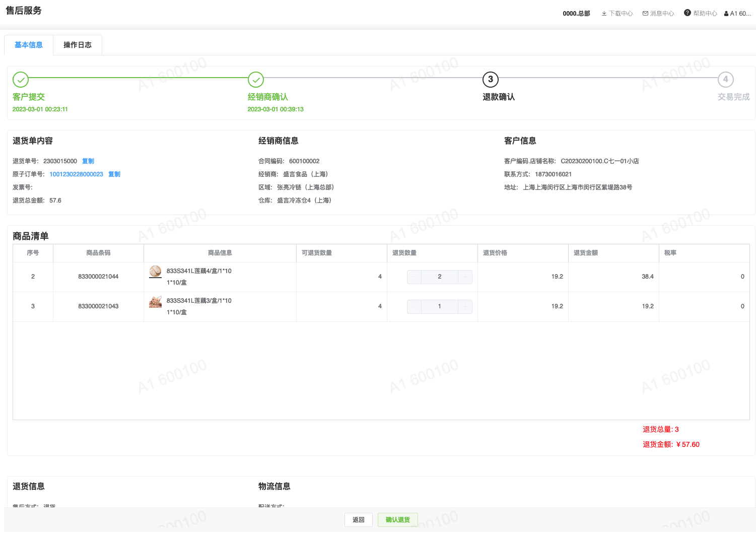Click distributor name 盛言食品（上海）

(x=307, y=174)
